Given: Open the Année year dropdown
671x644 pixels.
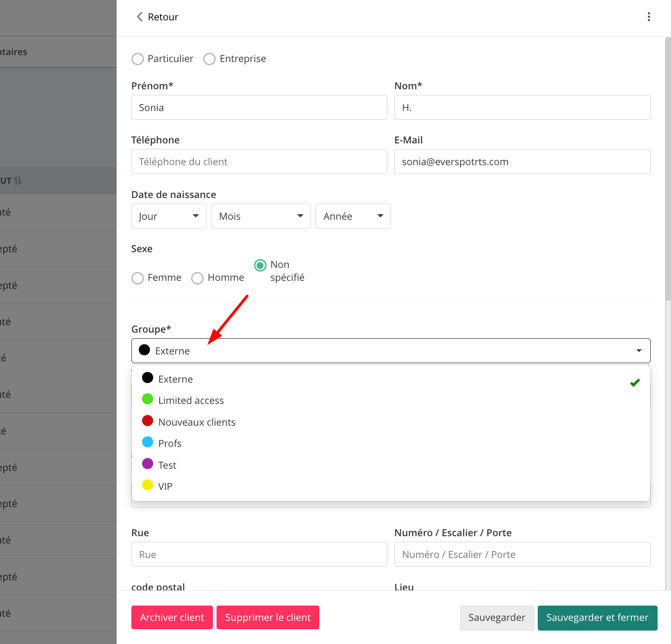Looking at the screenshot, I should point(353,216).
